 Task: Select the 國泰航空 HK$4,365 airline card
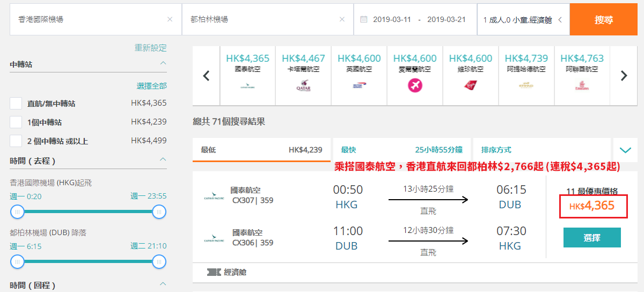point(248,76)
